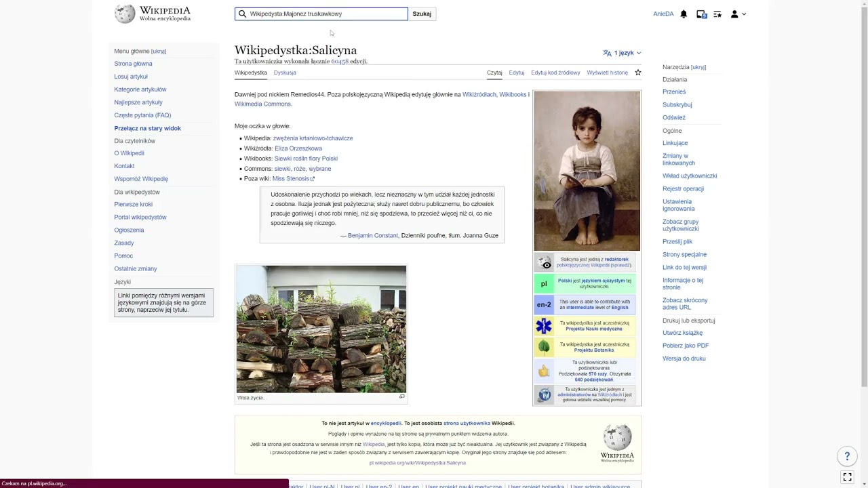Enlarge the Wola życia image icon
Image resolution: width=868 pixels, height=488 pixels.
402,396
